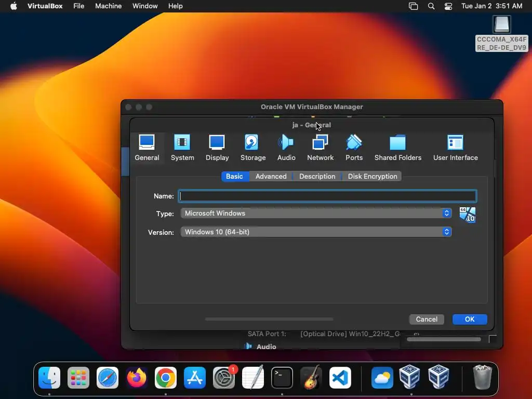Switch to the Description tab
Screen dimensions: 532x399
pos(317,177)
